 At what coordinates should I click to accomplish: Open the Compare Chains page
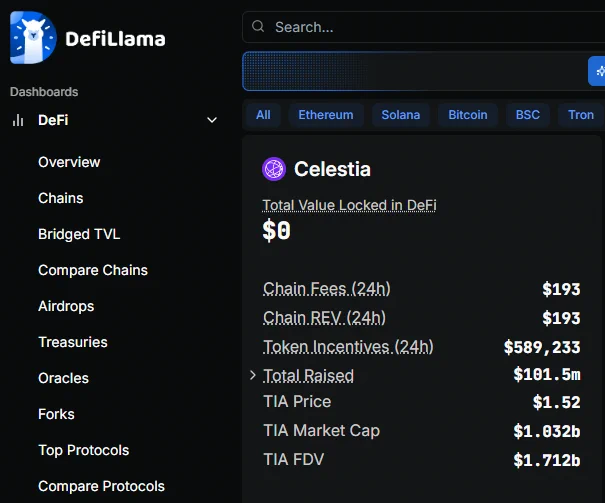[93, 270]
